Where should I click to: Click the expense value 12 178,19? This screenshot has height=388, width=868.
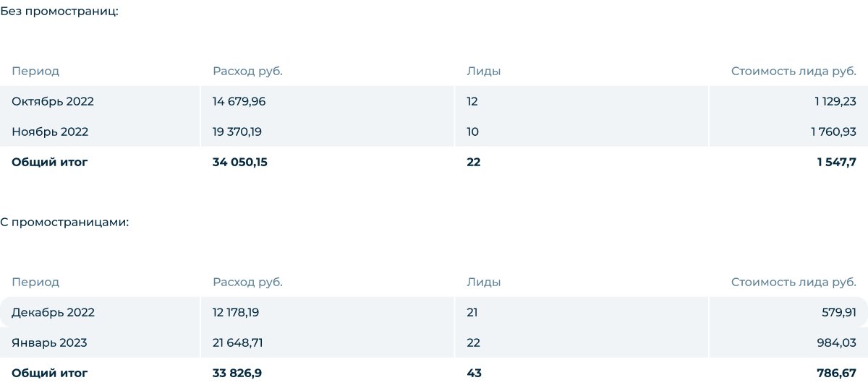pyautogui.click(x=237, y=312)
